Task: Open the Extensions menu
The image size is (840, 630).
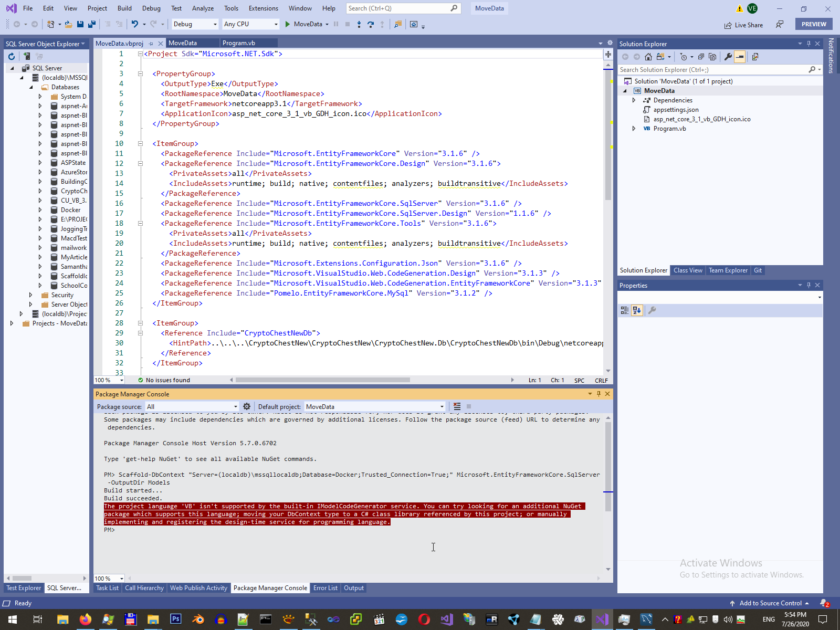Action: point(263,8)
